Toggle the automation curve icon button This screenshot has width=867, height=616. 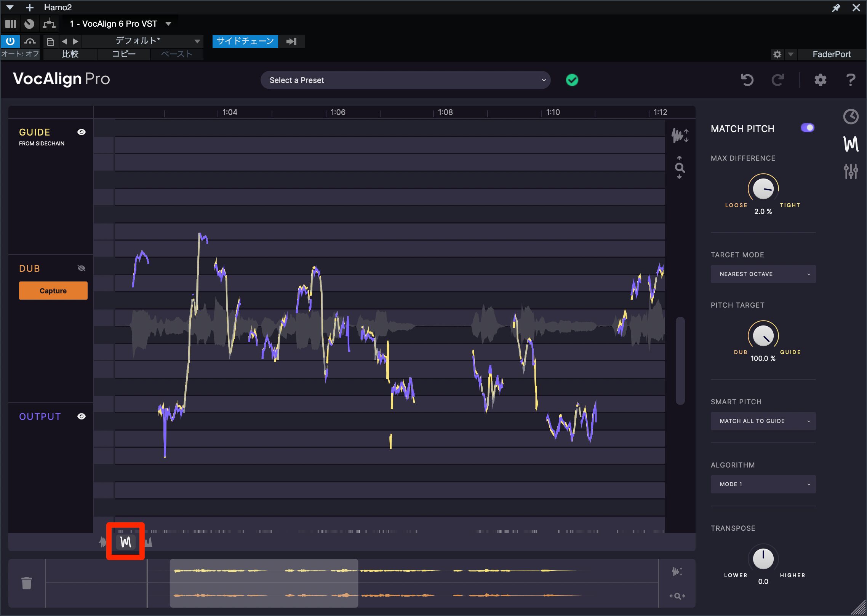coord(30,41)
